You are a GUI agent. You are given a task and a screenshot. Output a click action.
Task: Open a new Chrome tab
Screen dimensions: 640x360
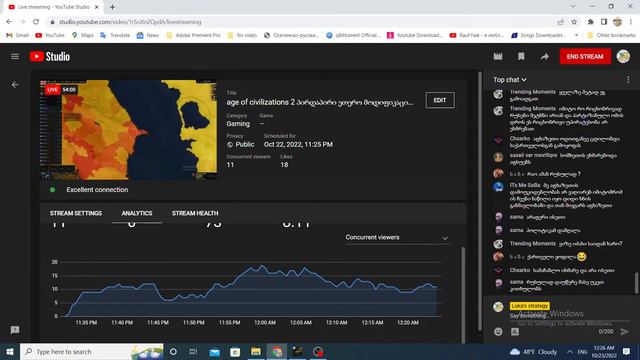click(x=112, y=7)
